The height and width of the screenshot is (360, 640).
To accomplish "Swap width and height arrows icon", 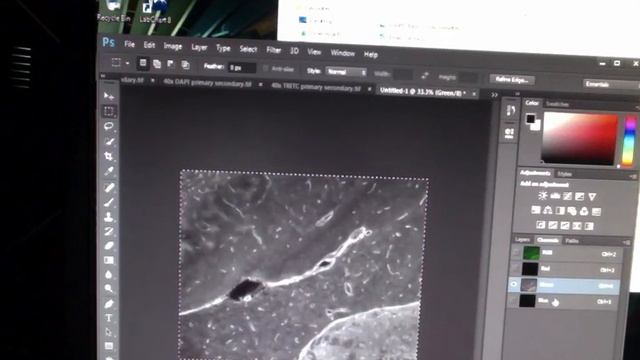I will point(425,76).
